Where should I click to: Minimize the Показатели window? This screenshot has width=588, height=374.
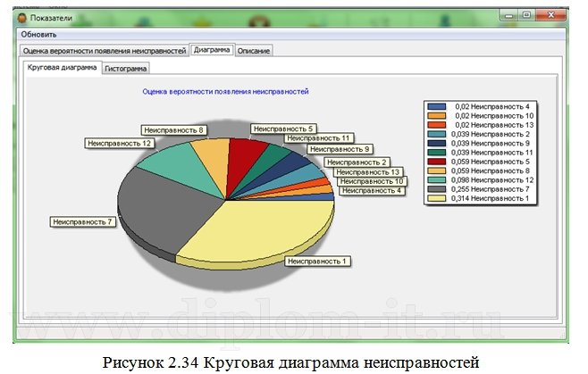coord(508,15)
